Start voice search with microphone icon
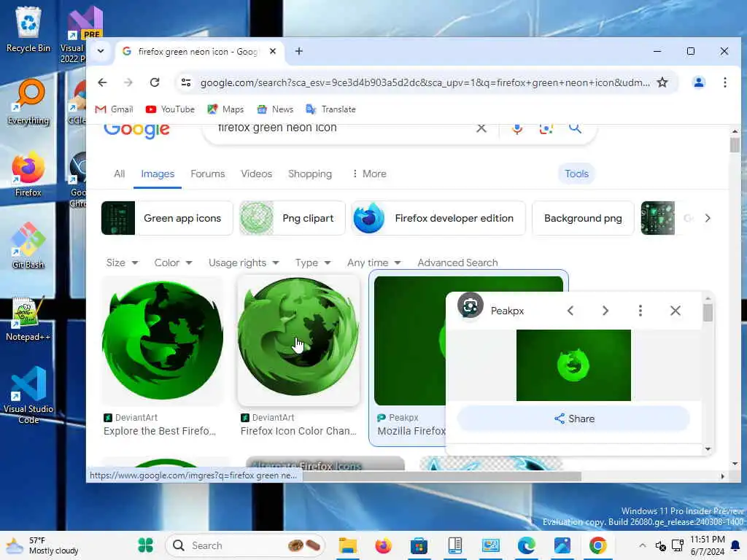747x560 pixels. coord(517,128)
